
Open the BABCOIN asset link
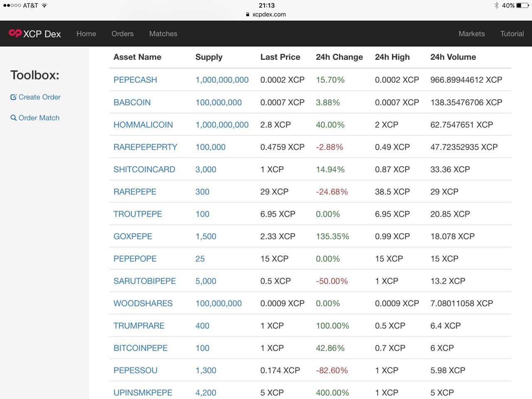[x=132, y=102]
